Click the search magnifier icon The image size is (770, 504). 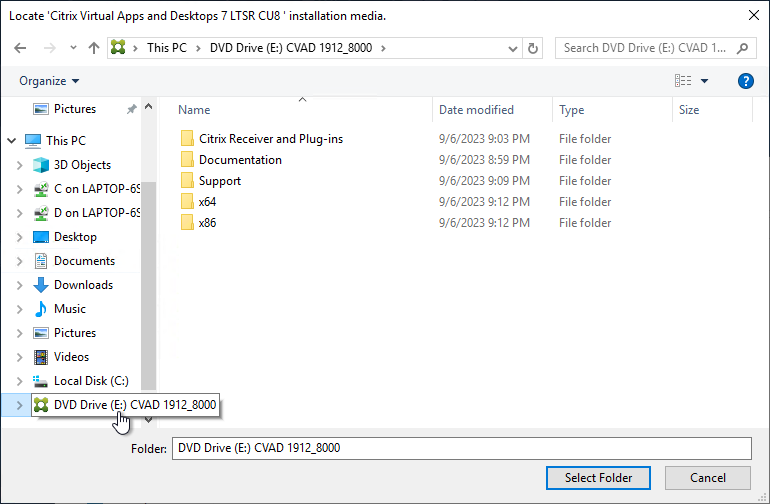(743, 48)
